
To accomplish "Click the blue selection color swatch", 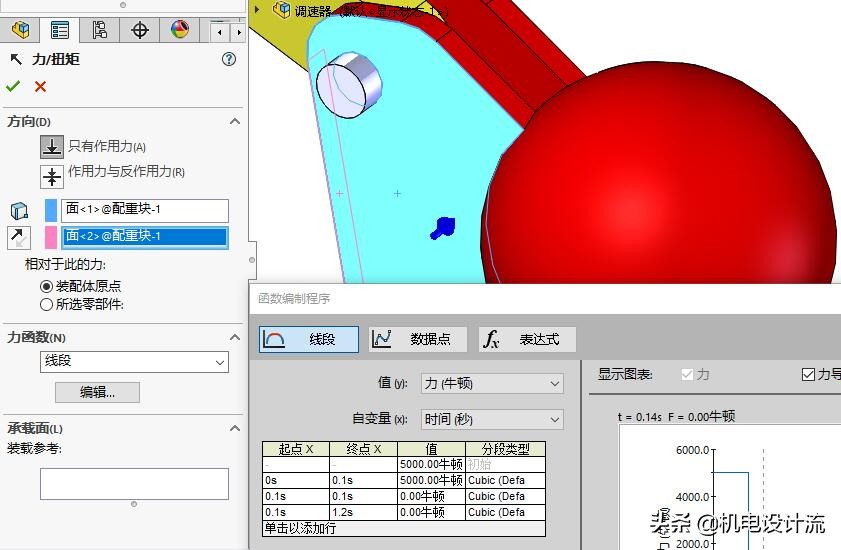I will pos(51,210).
